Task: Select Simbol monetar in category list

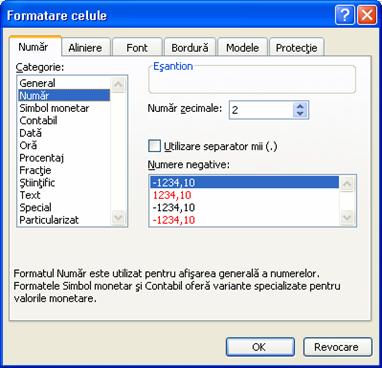Action: 54,108
